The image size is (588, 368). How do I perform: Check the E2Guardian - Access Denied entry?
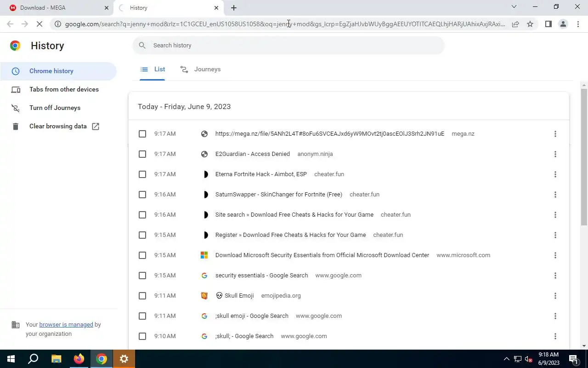tap(142, 154)
